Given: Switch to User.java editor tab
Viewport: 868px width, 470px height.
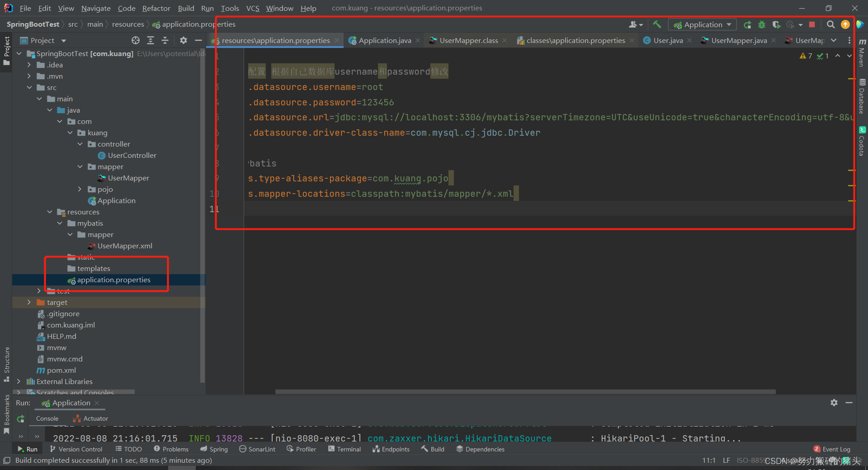Looking at the screenshot, I should tap(668, 40).
